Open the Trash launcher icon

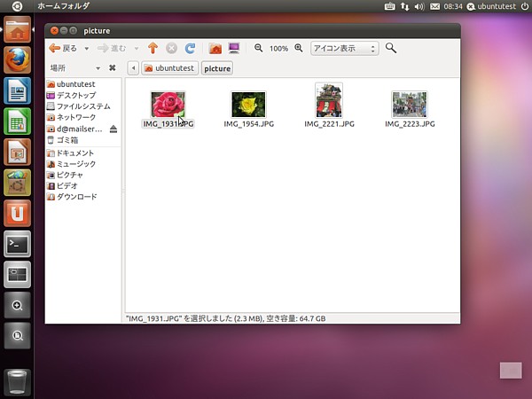coord(18,382)
